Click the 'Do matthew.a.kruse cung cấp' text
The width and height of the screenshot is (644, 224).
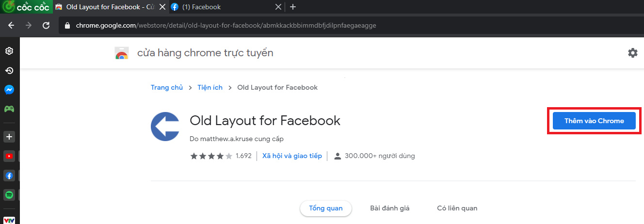point(237,139)
